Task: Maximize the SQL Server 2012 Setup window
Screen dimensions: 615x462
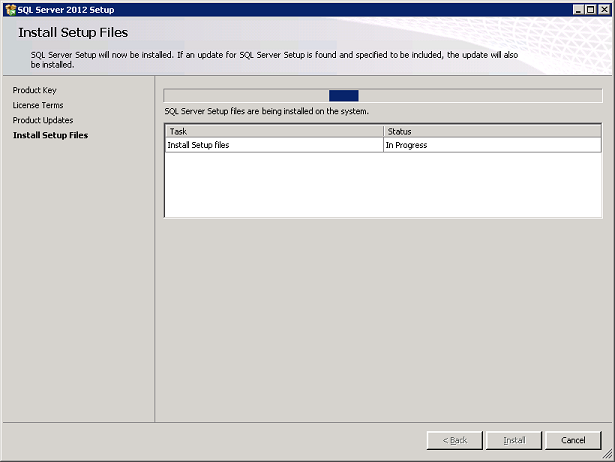Action: pyautogui.click(x=590, y=10)
